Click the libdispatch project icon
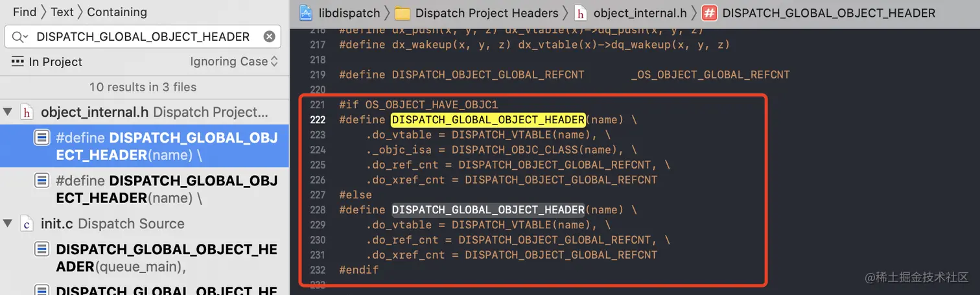This screenshot has width=980, height=295. 306,13
